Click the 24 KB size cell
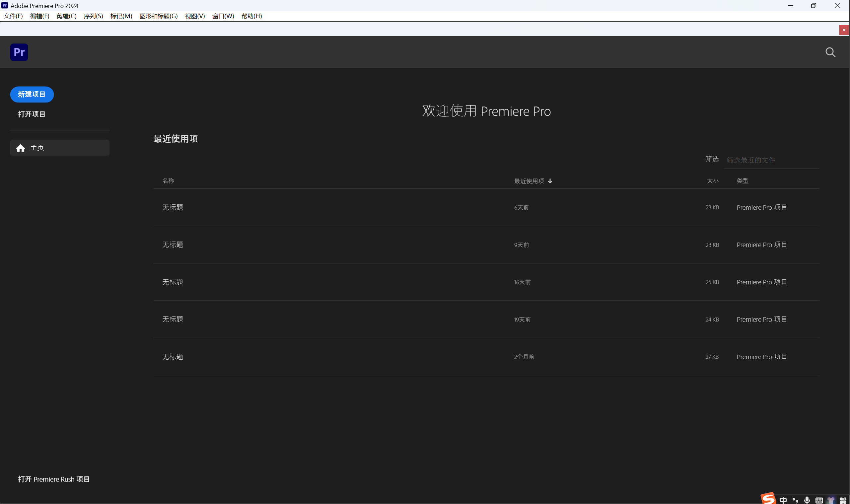This screenshot has height=504, width=850. pos(712,320)
